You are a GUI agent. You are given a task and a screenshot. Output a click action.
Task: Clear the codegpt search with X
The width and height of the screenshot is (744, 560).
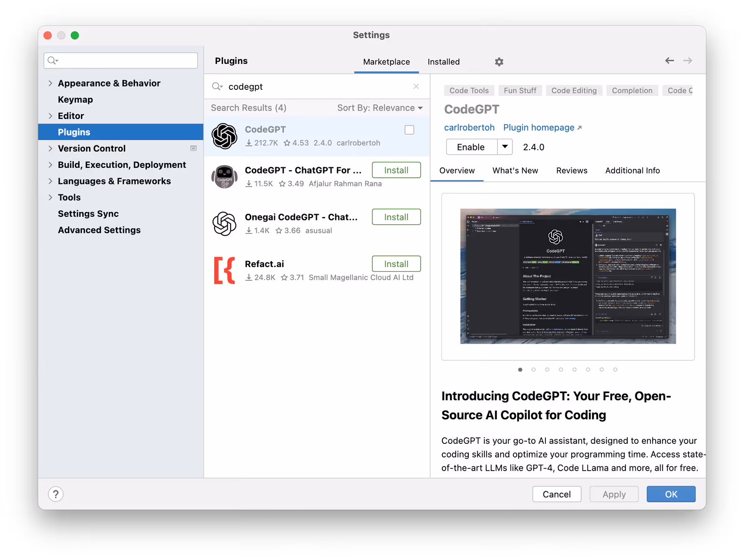click(x=416, y=87)
